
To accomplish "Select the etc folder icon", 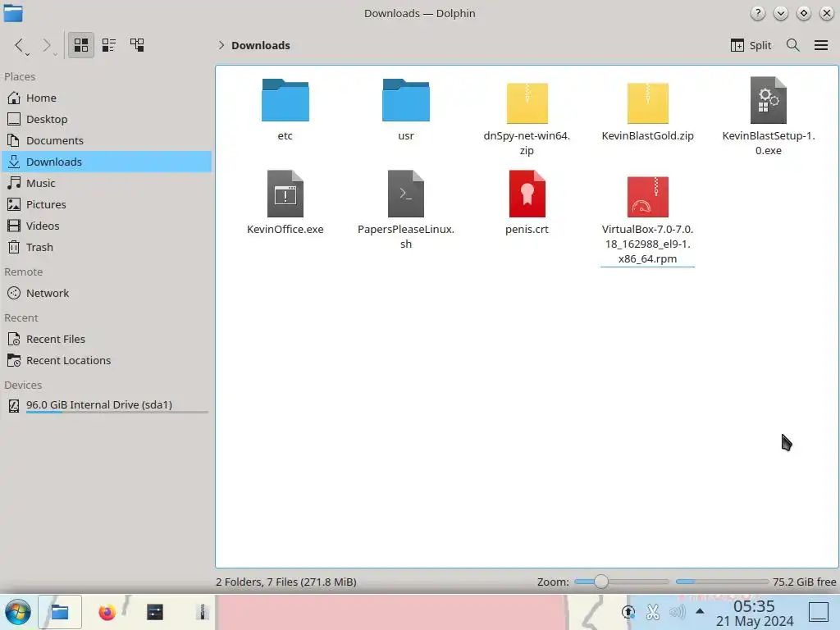I will [285, 100].
